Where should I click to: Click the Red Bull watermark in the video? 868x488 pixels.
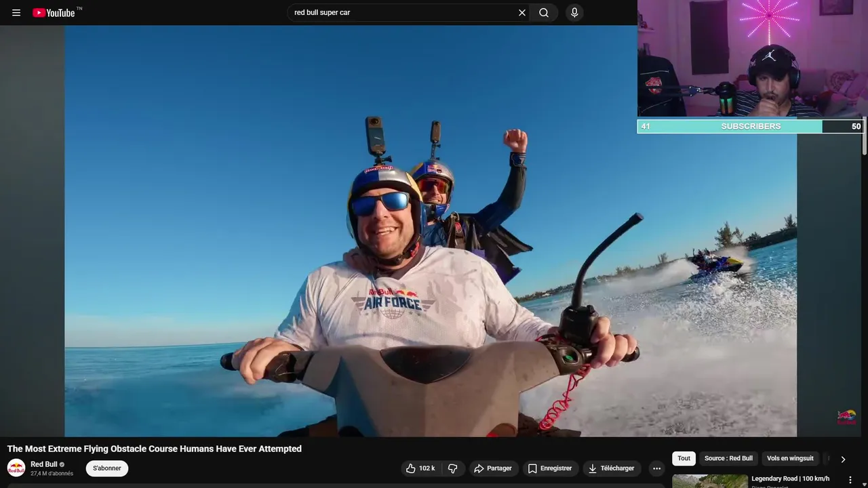(846, 418)
